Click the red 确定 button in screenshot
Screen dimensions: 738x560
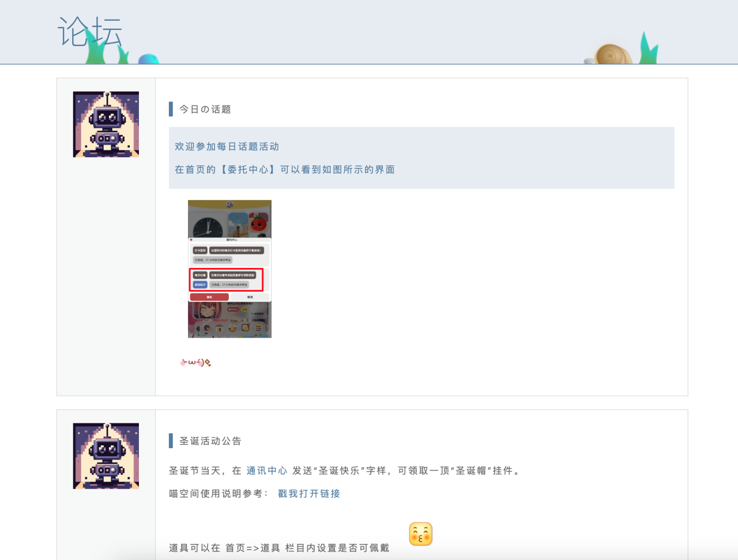pos(209,297)
